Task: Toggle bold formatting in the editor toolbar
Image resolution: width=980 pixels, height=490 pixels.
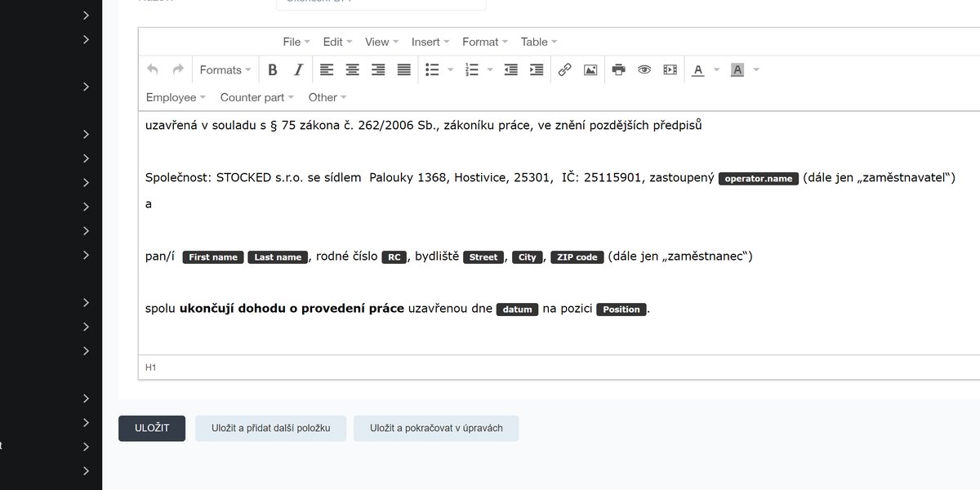Action: click(x=273, y=70)
